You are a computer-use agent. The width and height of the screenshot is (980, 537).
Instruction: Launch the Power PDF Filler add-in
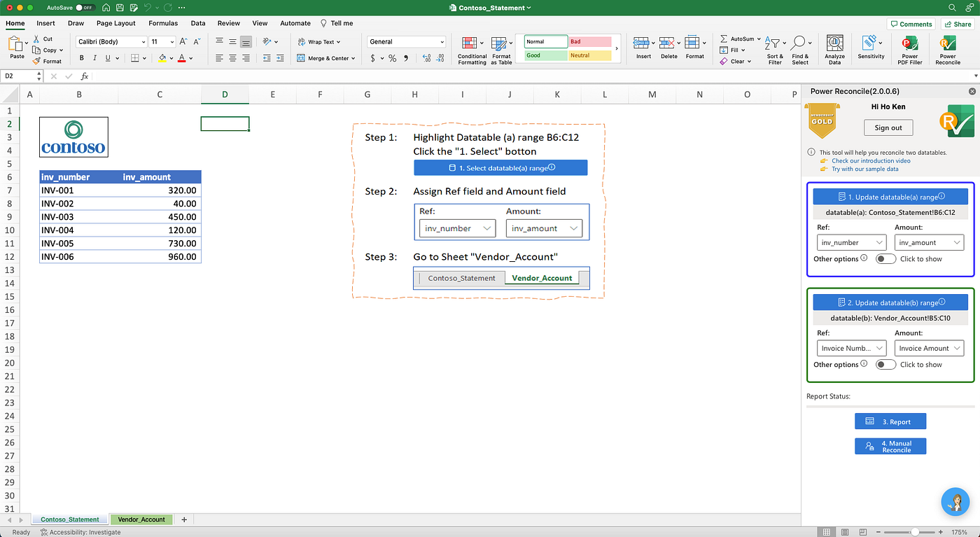[910, 50]
